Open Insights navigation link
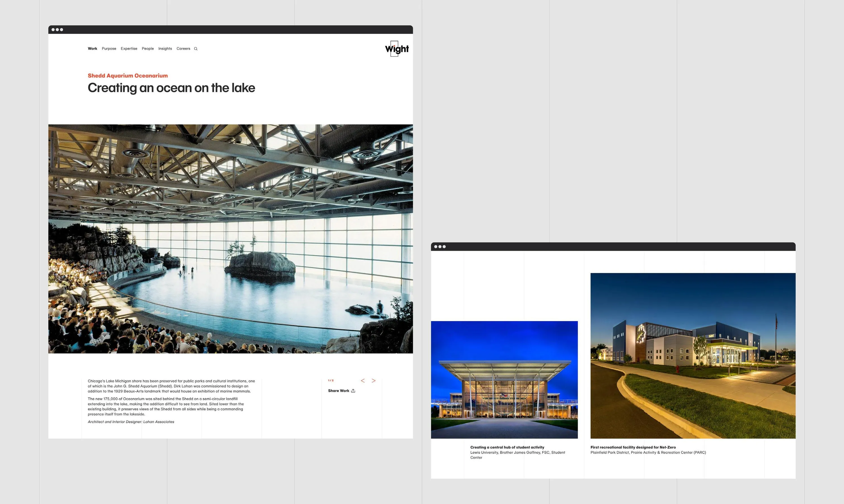The height and width of the screenshot is (504, 844). (x=165, y=49)
